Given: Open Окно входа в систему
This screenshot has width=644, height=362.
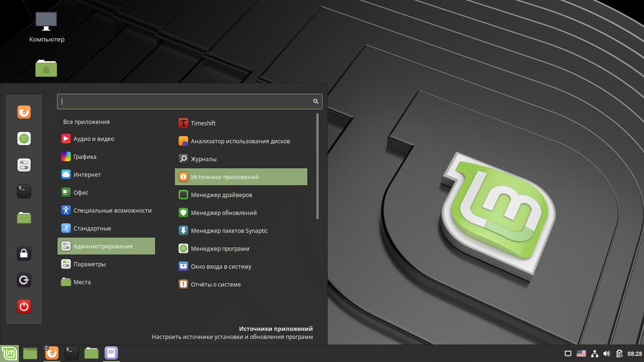Looking at the screenshot, I should coord(241,267).
